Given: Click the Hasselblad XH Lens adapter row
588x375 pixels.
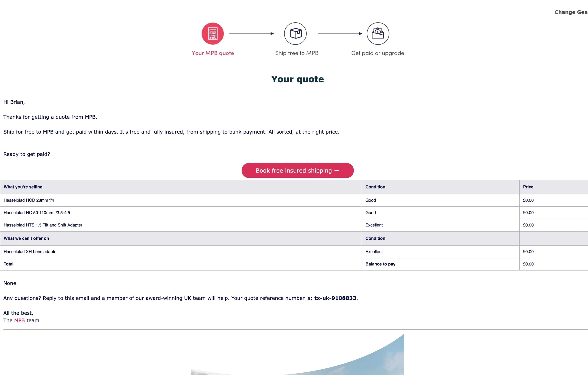Looking at the screenshot, I should (x=31, y=252).
